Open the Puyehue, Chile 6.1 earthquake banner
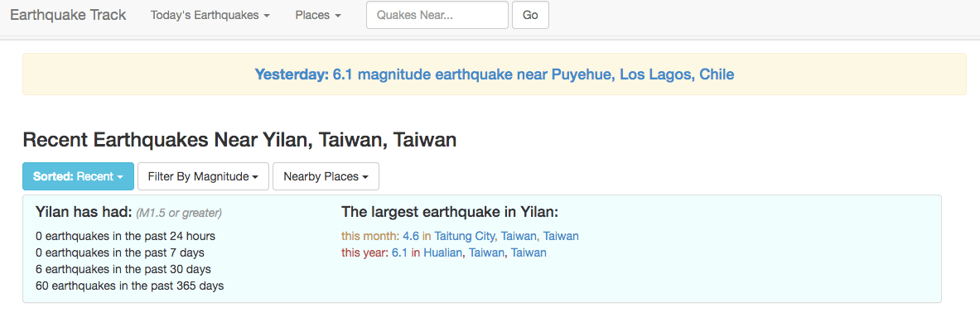Viewport: 980px width, 322px height. [x=494, y=74]
